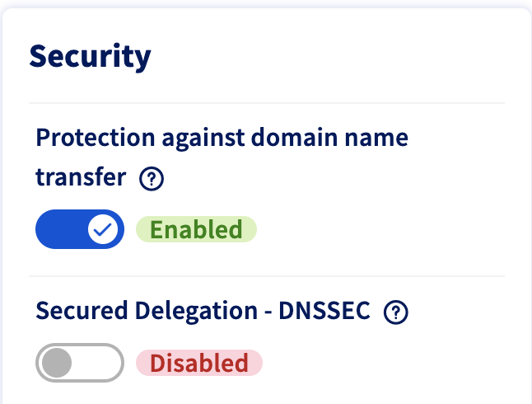Click the divider line below the Security heading

click(267, 103)
